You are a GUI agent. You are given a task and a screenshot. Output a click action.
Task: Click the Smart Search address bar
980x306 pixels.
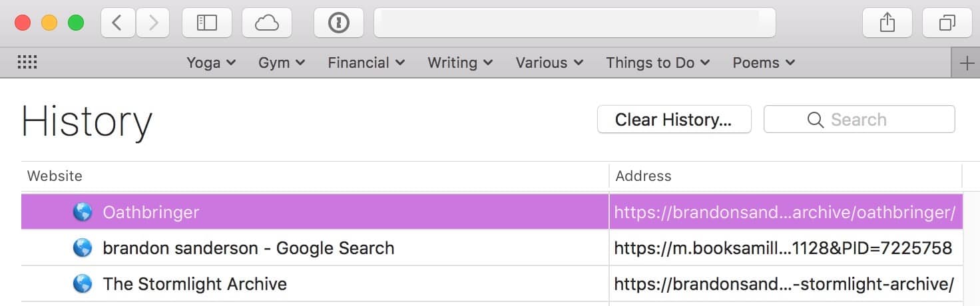pyautogui.click(x=575, y=23)
